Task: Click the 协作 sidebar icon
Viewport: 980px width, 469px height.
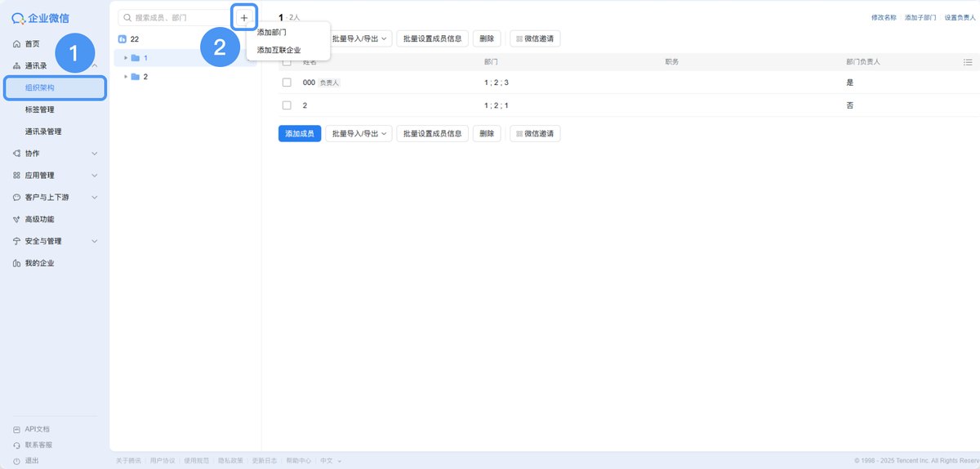Action: pos(17,154)
